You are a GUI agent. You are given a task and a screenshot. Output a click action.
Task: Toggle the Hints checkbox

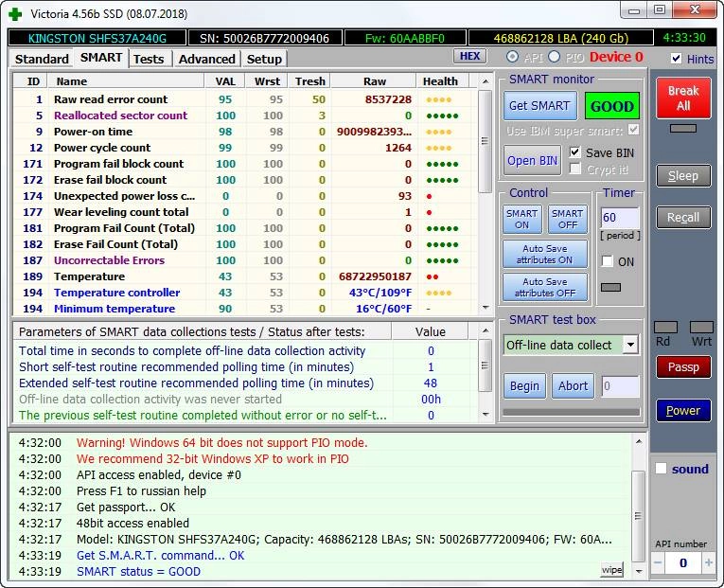[x=676, y=58]
